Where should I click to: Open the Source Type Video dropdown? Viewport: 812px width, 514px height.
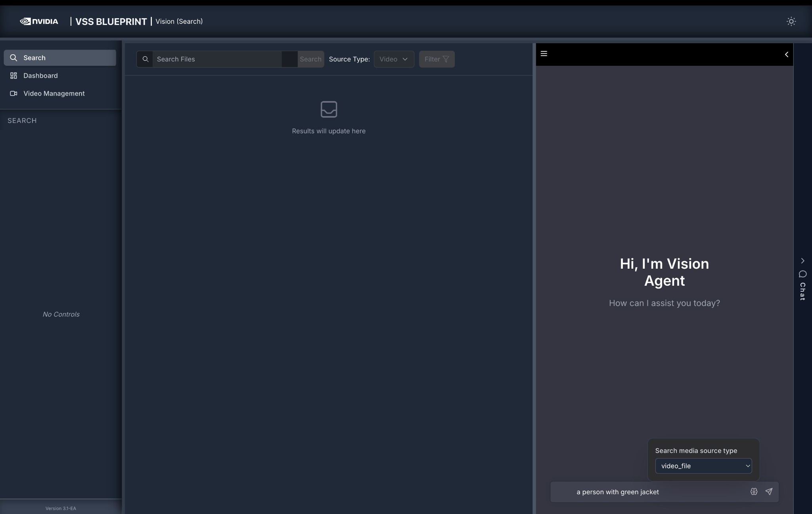pos(394,59)
